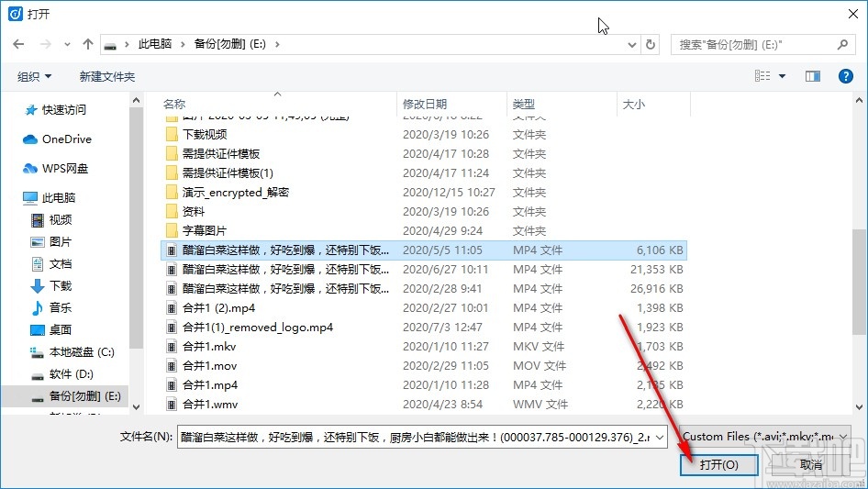
Task: Sort by 修改日期 column header
Action: pyautogui.click(x=425, y=104)
